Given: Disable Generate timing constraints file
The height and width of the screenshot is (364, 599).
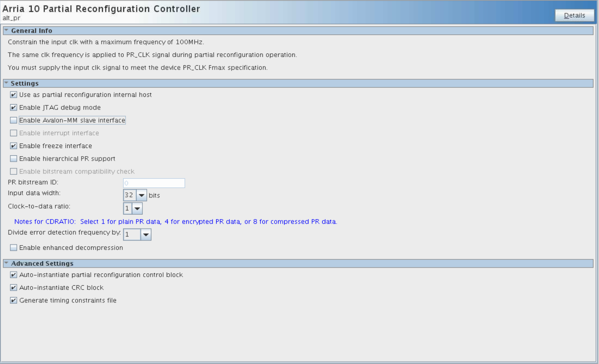Looking at the screenshot, I should pyautogui.click(x=14, y=300).
